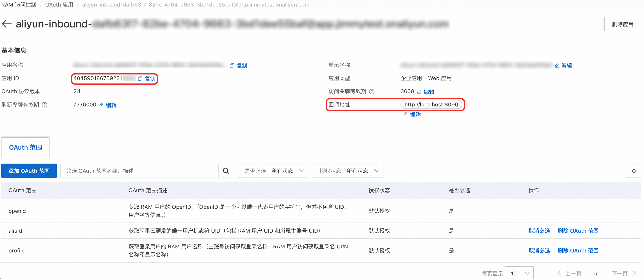Viewport: 644px width, 279px height.
Task: Click 取消必选 for aliuid row
Action: click(539, 231)
